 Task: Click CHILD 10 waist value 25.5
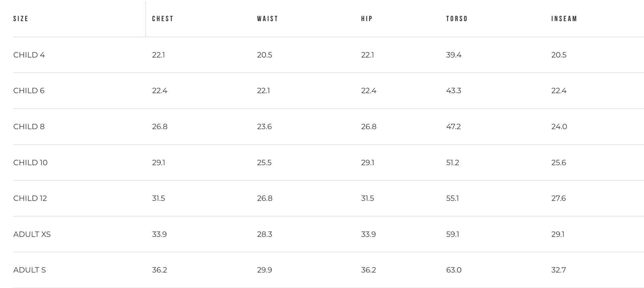pos(264,163)
